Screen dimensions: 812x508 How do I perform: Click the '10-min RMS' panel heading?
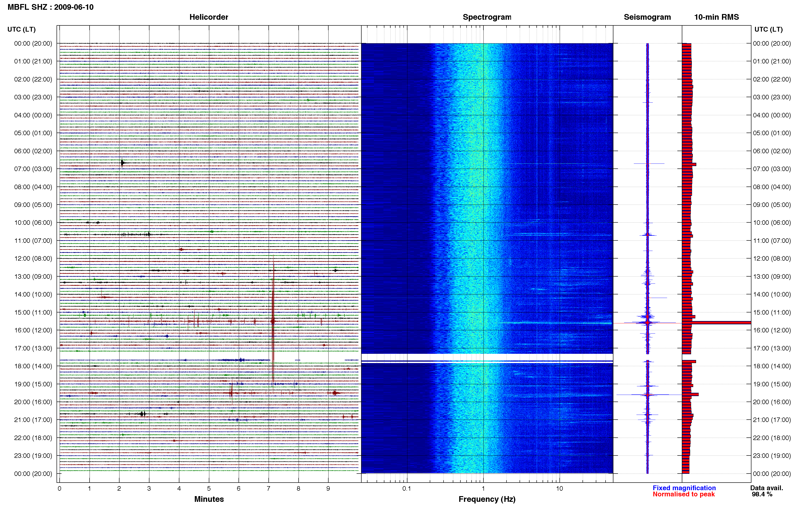(x=716, y=17)
